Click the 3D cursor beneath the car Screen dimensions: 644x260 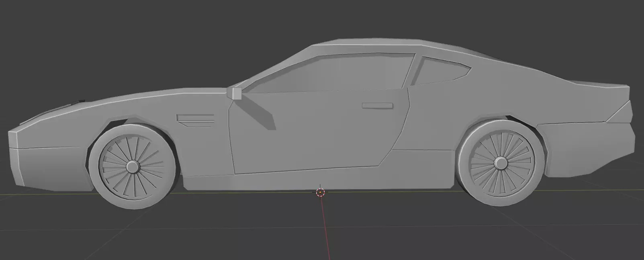click(x=320, y=192)
